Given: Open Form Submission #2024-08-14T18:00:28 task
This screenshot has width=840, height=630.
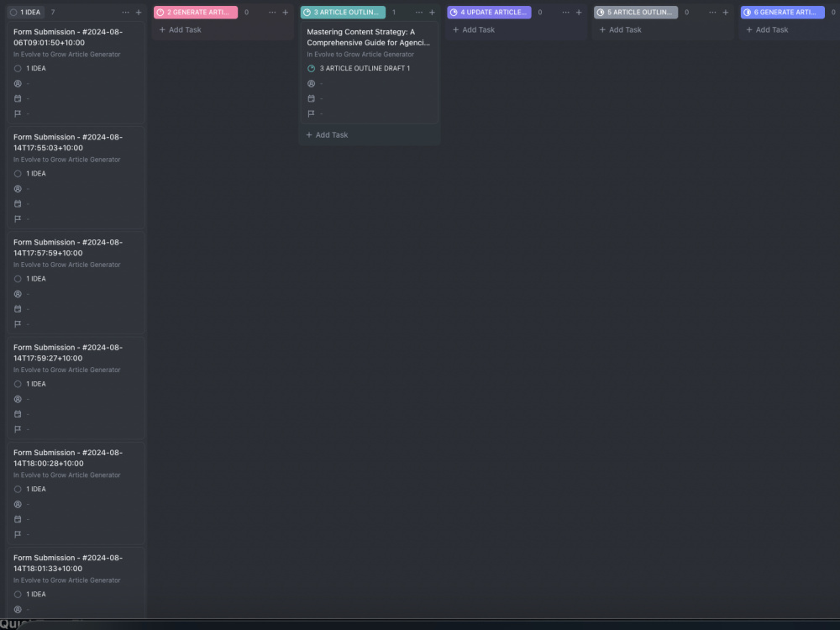Looking at the screenshot, I should [x=68, y=458].
